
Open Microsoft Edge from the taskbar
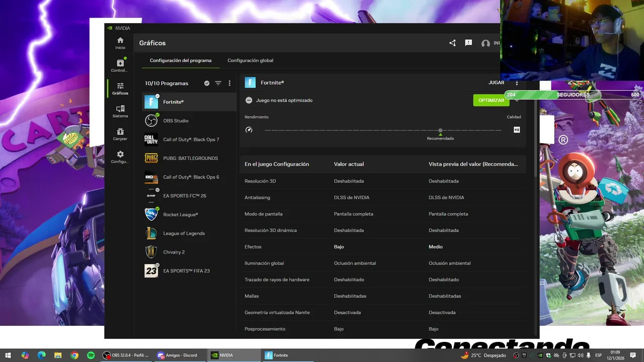coord(42,355)
